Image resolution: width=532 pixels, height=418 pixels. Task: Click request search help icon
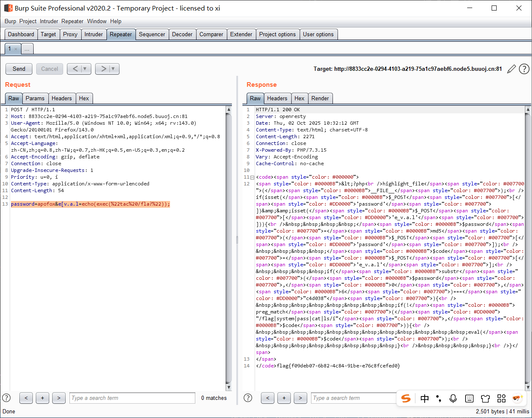pyautogui.click(x=6, y=398)
